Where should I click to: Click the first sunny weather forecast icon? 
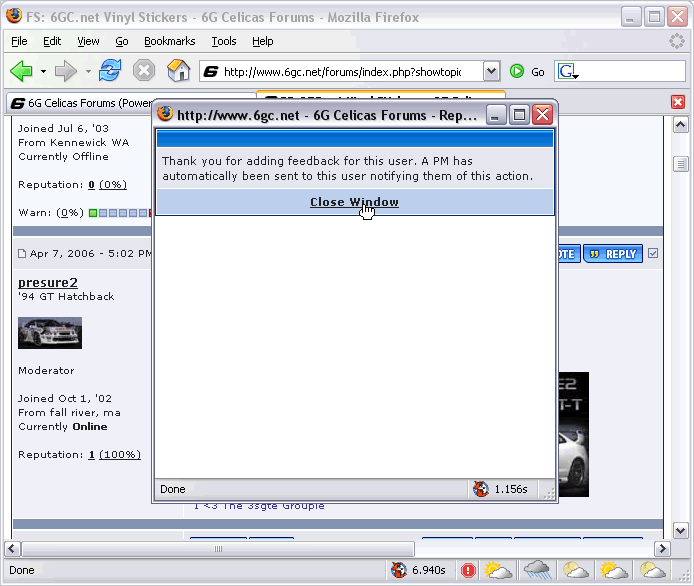(497, 570)
